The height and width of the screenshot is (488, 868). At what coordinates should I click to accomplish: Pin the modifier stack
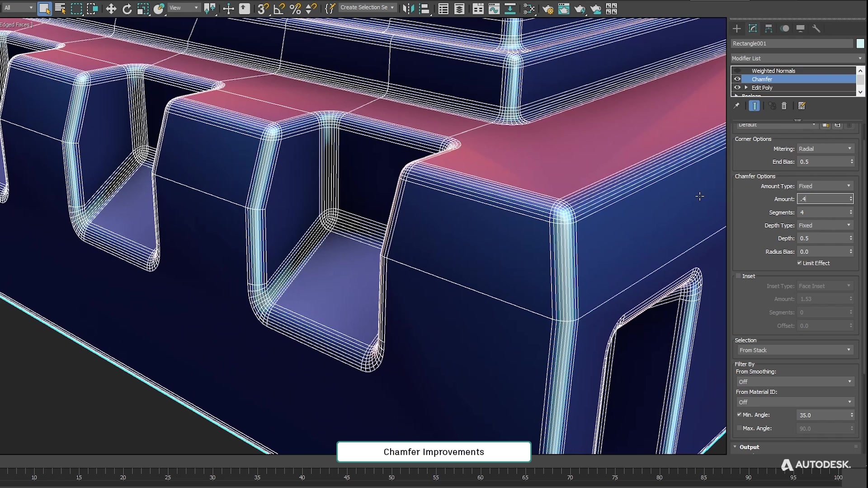tap(737, 106)
